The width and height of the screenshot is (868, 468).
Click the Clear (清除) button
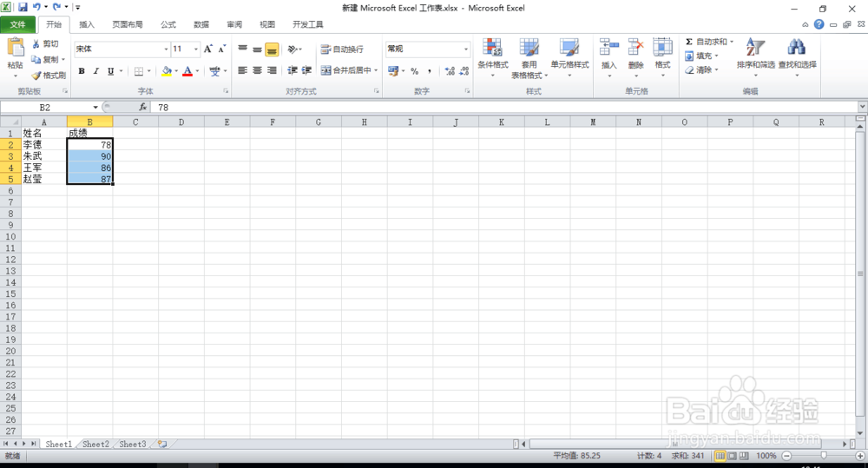click(x=700, y=69)
